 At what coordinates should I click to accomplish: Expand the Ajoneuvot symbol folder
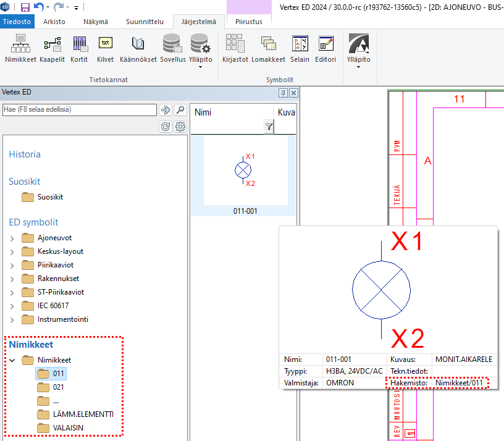coord(12,238)
